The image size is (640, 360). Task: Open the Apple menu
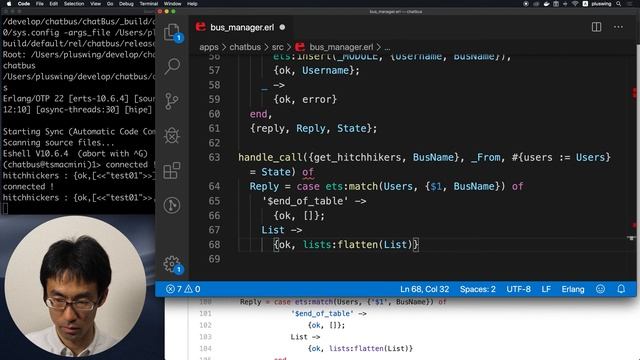(9, 4)
